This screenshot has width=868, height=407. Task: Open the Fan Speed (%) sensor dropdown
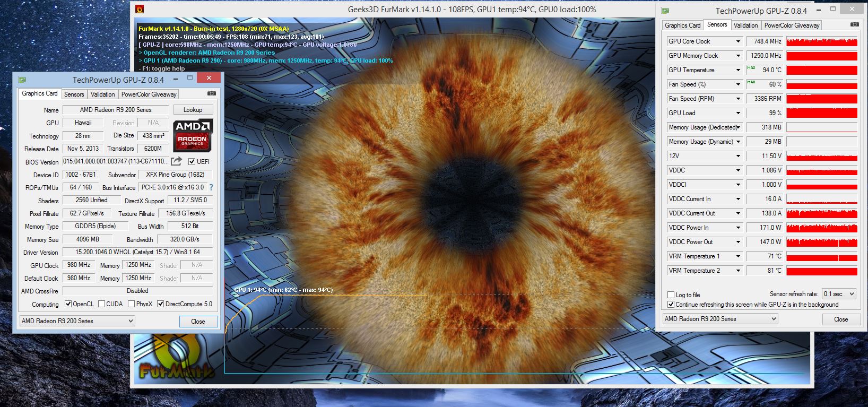(x=737, y=84)
